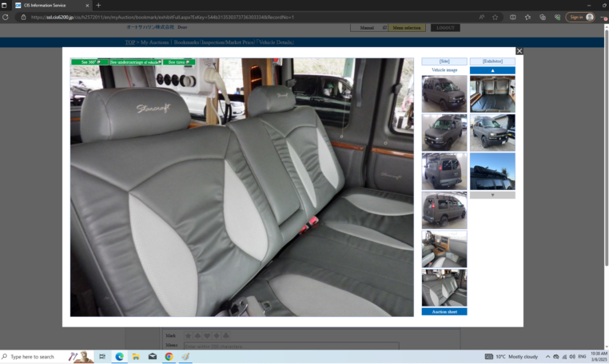609x364 pixels.
Task: Open the Collections icon in Edge toolbar
Action: pos(543,17)
